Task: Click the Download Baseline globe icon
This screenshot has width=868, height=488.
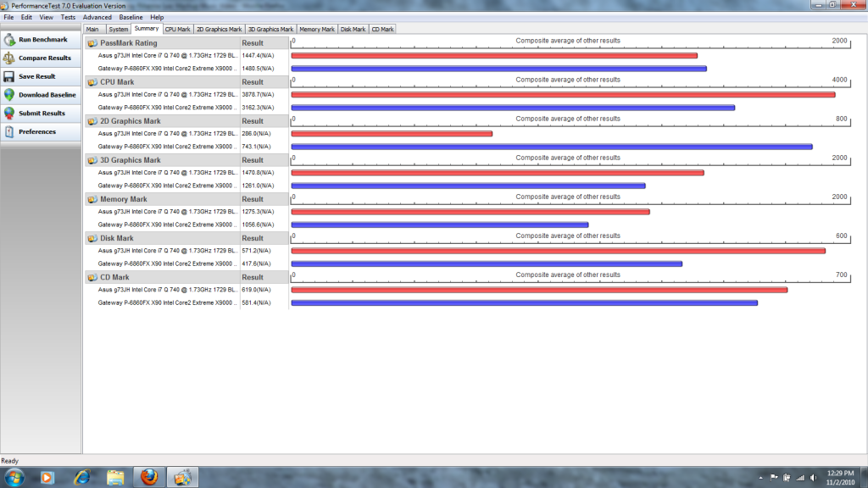Action: click(x=9, y=95)
